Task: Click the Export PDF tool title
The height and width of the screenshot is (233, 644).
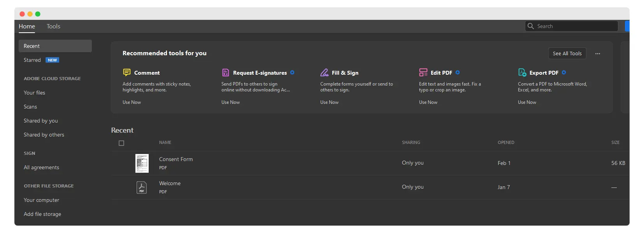Action: (x=544, y=73)
